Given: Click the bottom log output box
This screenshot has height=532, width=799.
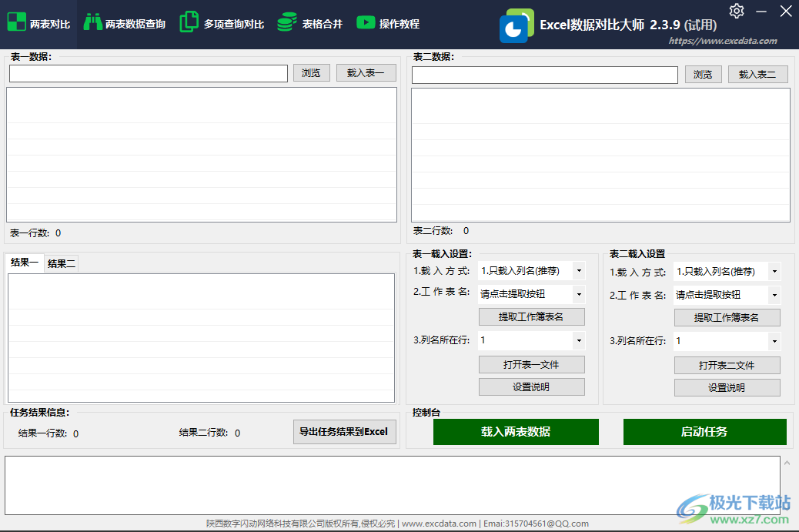Looking at the screenshot, I should (393, 485).
